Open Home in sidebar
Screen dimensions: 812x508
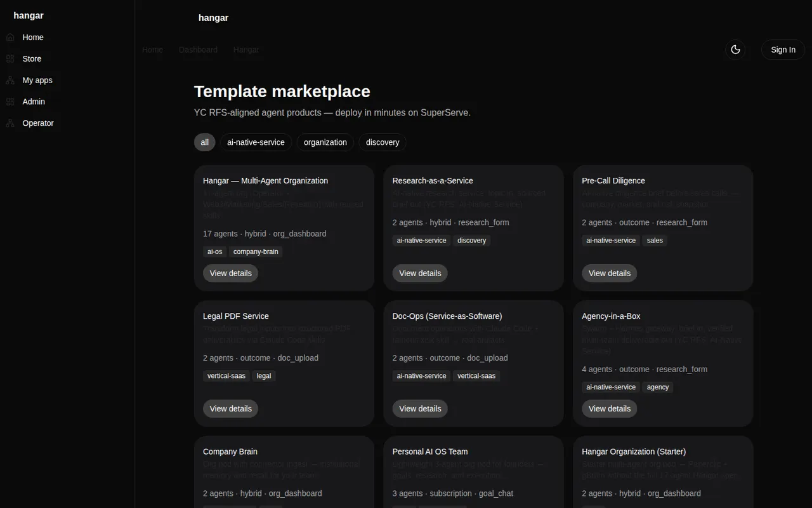[x=33, y=37]
